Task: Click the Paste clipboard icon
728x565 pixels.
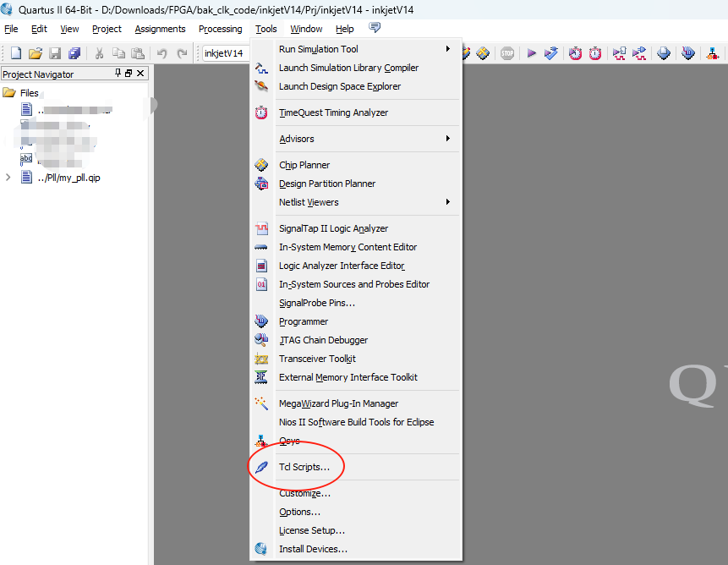Action: (138, 53)
